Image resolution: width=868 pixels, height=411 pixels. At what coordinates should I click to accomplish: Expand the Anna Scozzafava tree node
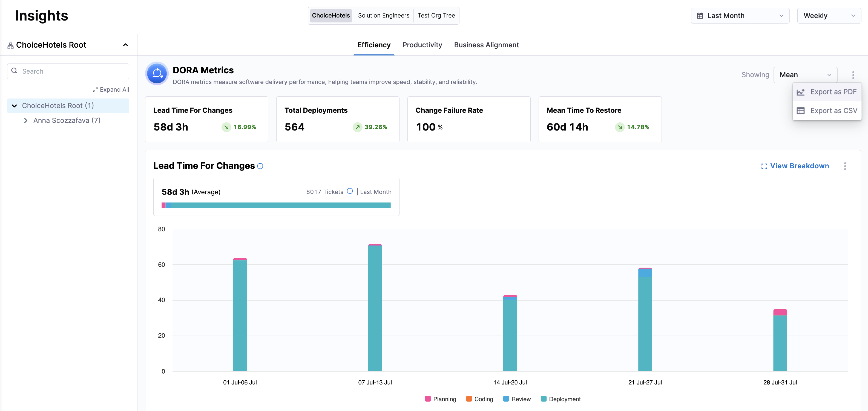(x=26, y=120)
